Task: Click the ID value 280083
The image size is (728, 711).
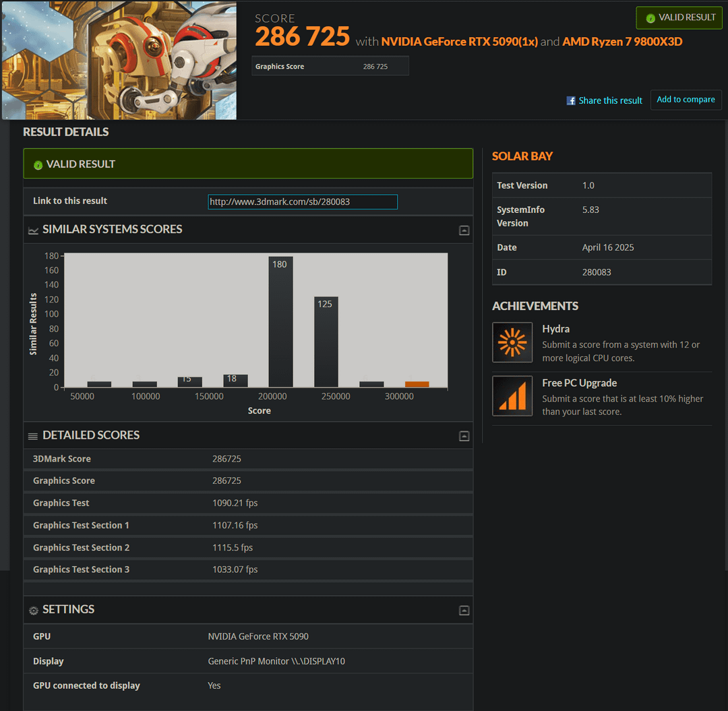Action: click(597, 272)
